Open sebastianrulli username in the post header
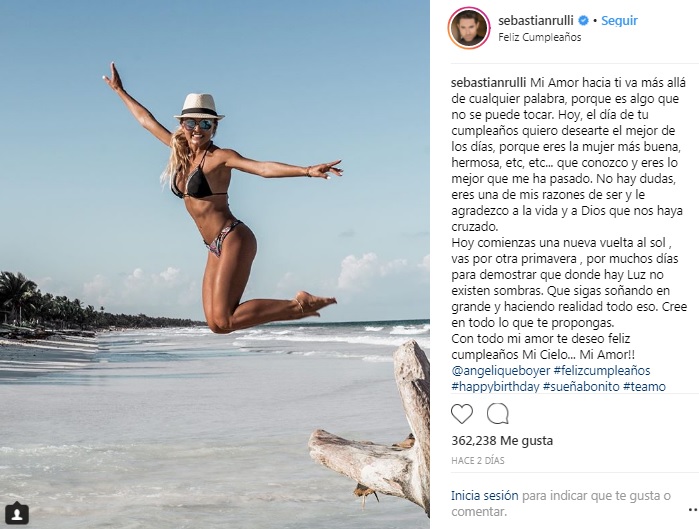Screen dimensions: 699x529 (536, 21)
